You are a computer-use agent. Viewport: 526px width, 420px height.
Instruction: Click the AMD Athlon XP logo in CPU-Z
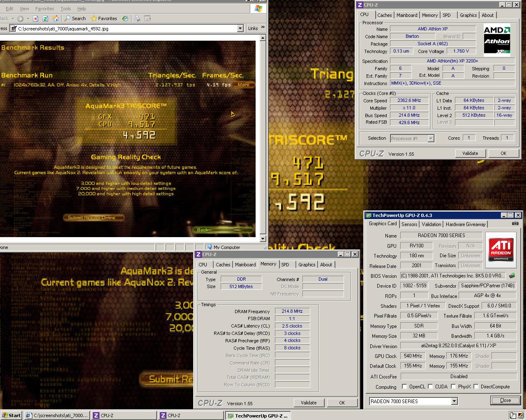click(497, 40)
